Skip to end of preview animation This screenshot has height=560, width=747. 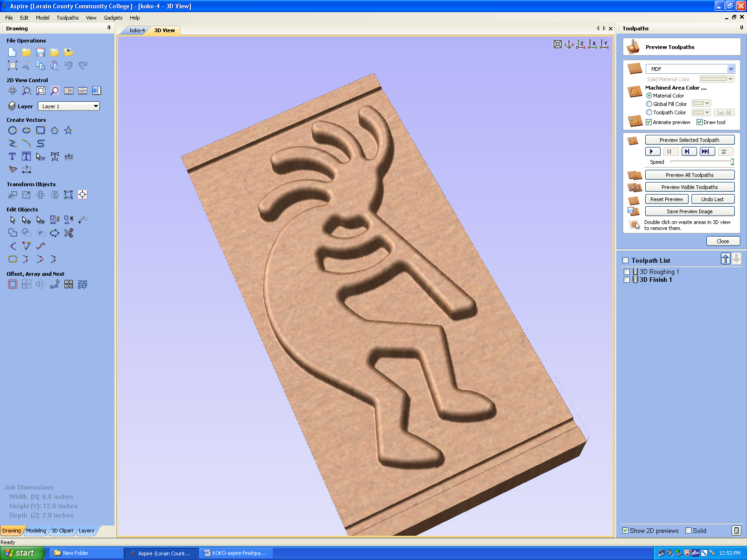(707, 151)
